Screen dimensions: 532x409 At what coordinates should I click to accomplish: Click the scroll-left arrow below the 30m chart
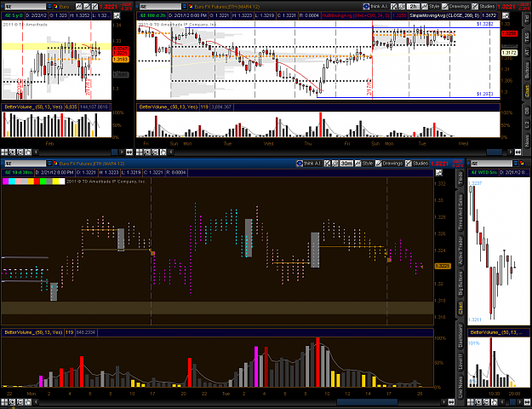(x=35, y=402)
